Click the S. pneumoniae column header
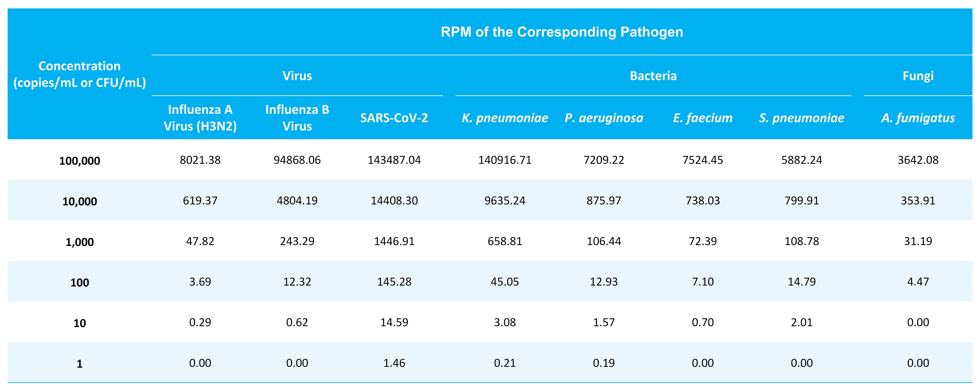 pyautogui.click(x=802, y=118)
